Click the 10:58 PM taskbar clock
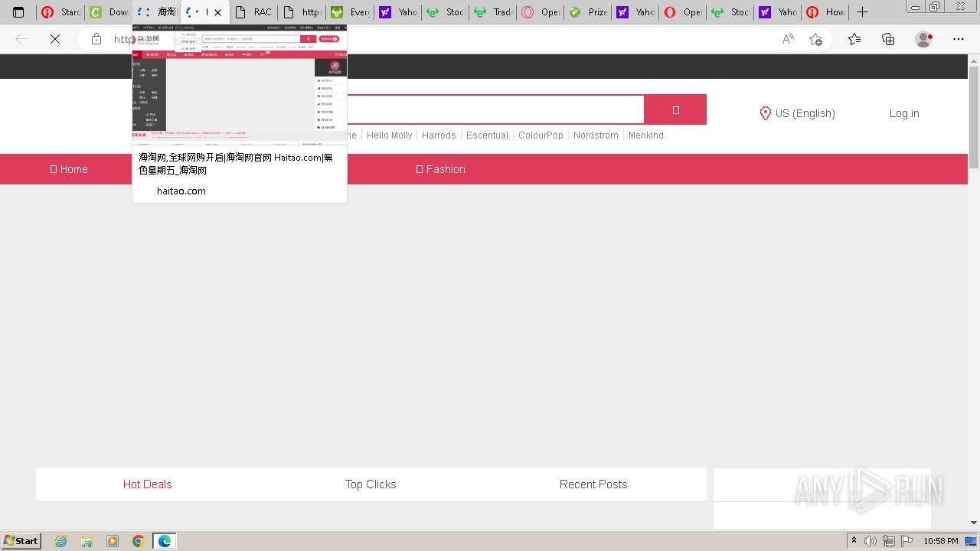The width and height of the screenshot is (980, 551). click(x=941, y=541)
